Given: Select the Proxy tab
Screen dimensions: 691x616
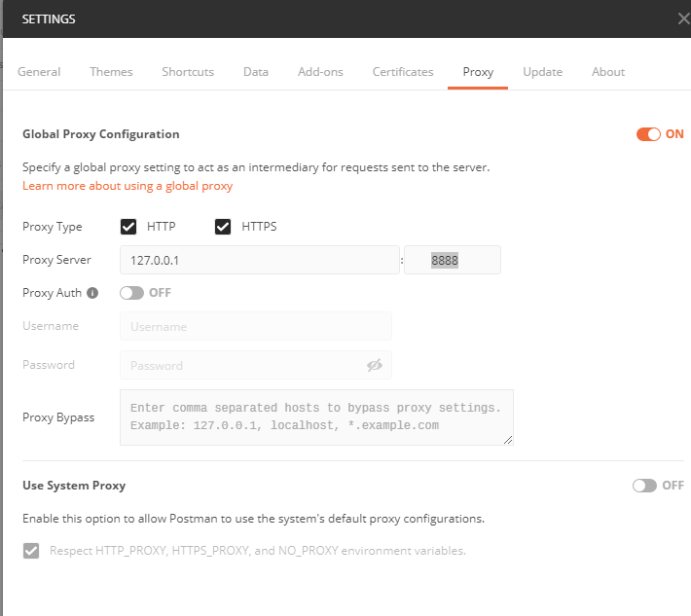Looking at the screenshot, I should click(478, 72).
